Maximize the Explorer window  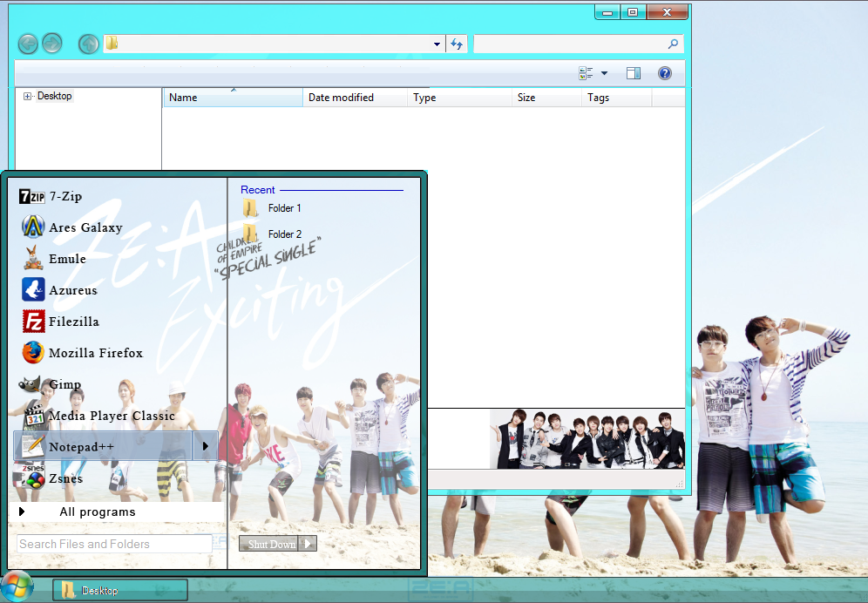634,12
